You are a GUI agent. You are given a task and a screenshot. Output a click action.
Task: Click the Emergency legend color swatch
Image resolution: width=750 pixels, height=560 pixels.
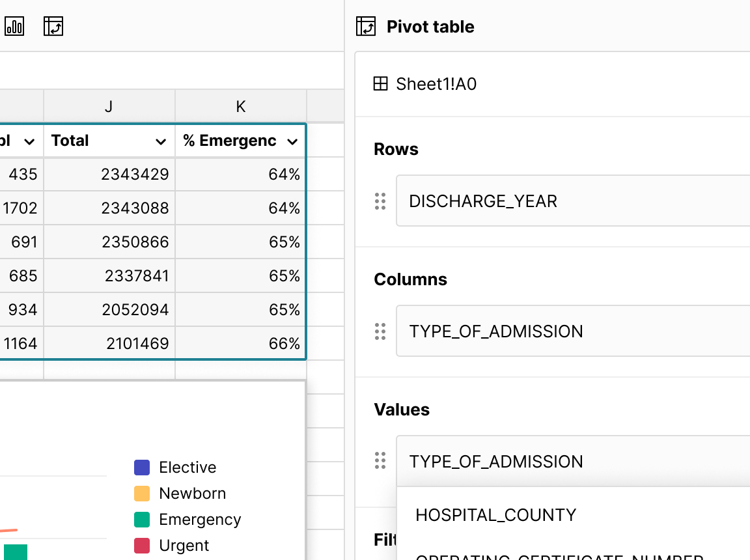[142, 520]
